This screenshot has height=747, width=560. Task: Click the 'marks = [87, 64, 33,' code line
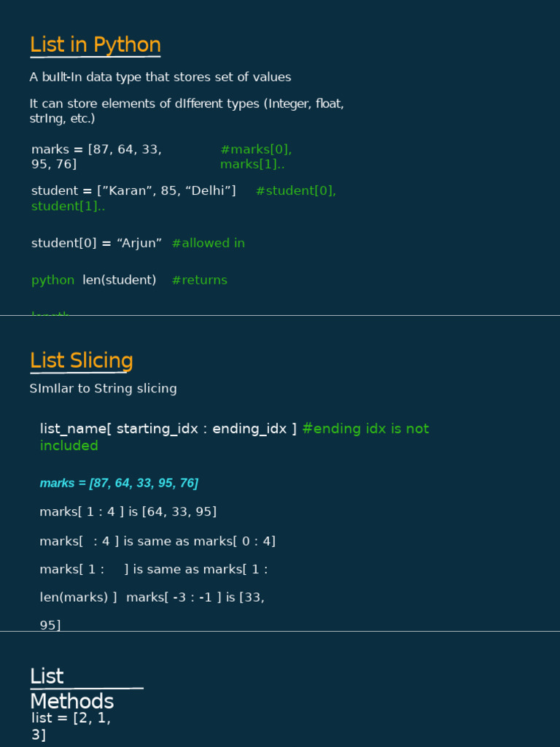[96, 150]
